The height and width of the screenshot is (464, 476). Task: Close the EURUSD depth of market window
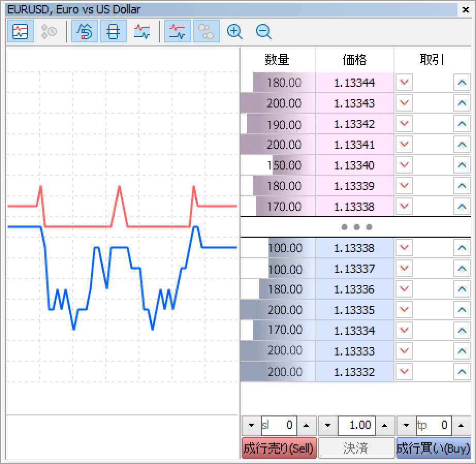465,10
